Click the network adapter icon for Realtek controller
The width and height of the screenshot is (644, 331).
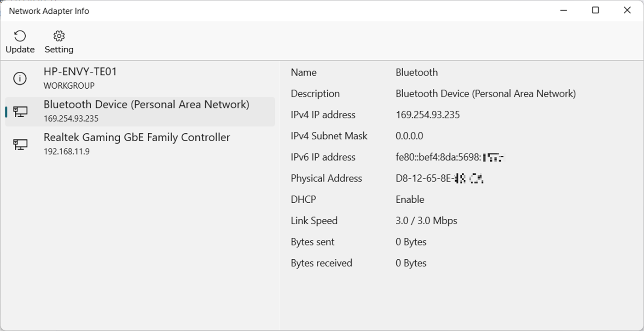point(19,144)
